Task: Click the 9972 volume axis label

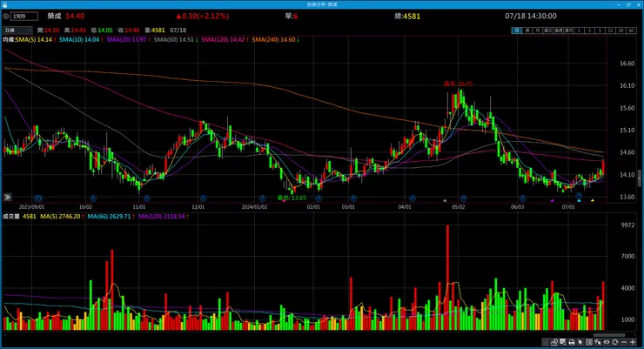Action: pos(627,225)
